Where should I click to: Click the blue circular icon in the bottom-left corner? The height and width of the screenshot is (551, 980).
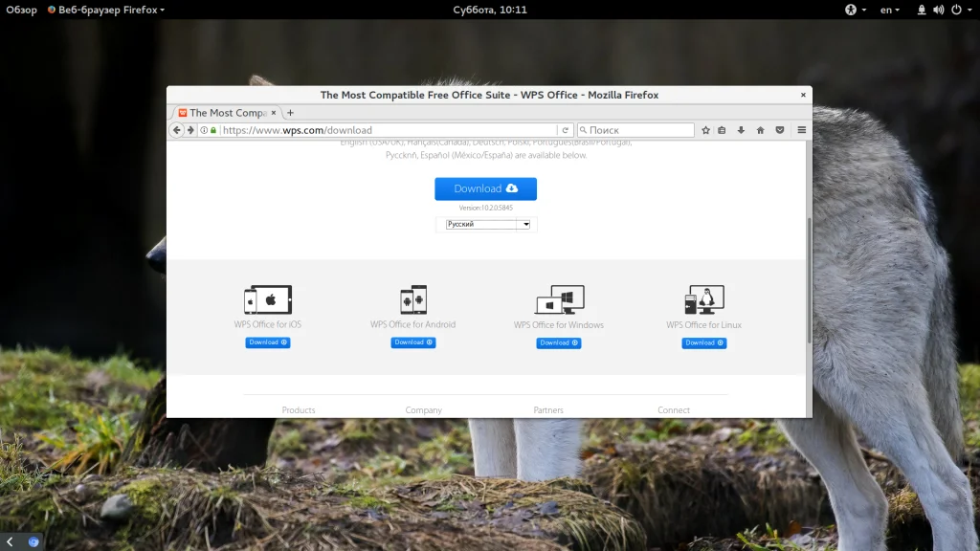point(33,541)
